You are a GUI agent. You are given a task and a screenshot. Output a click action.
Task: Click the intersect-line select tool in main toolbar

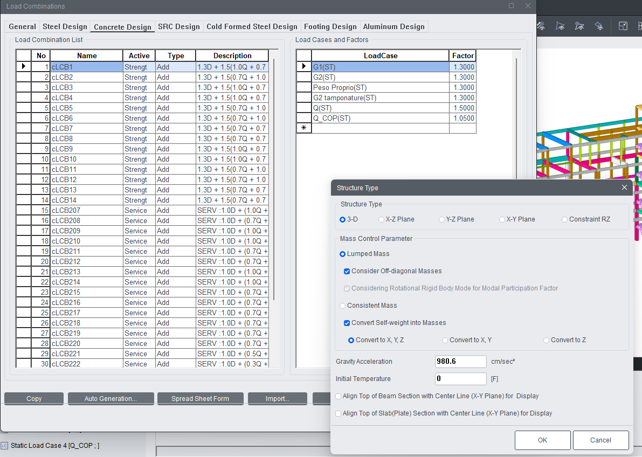(x=579, y=26)
